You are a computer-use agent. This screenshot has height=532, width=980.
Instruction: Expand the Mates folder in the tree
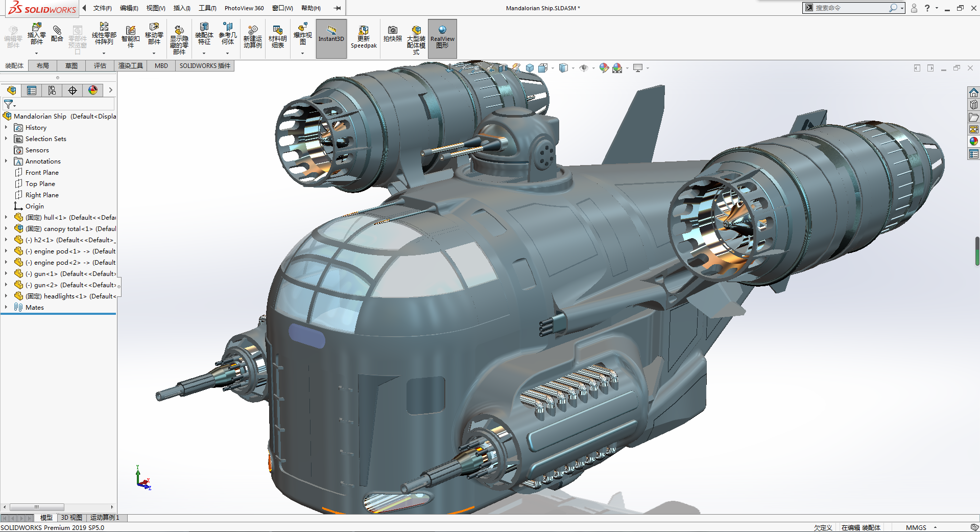[x=6, y=307]
